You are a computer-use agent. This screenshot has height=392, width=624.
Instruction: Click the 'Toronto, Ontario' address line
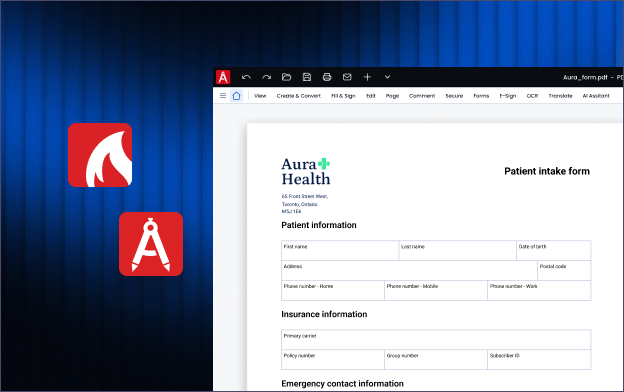pyautogui.click(x=299, y=204)
